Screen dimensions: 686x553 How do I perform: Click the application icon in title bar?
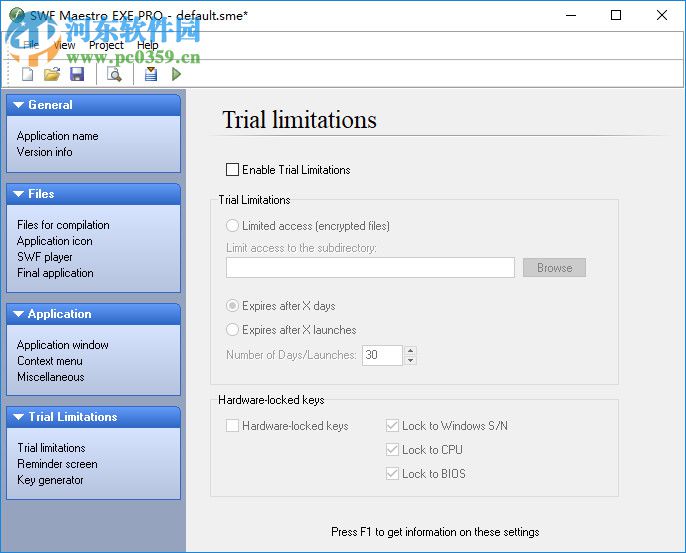(x=17, y=15)
